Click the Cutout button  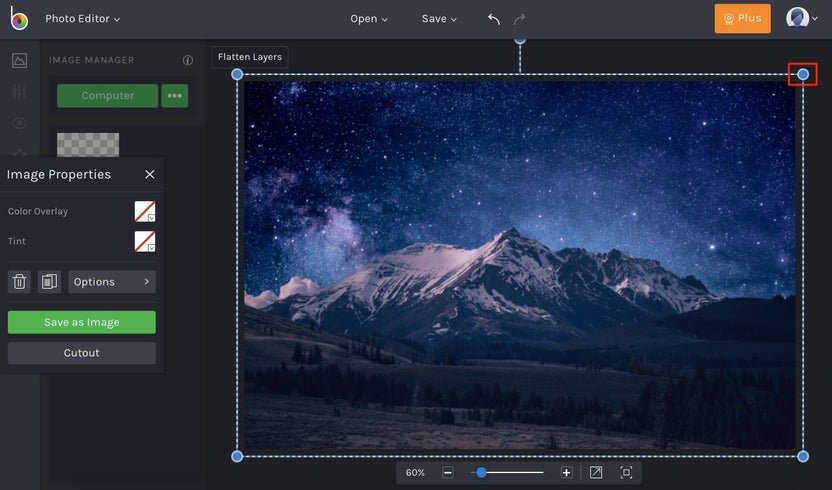pos(82,353)
